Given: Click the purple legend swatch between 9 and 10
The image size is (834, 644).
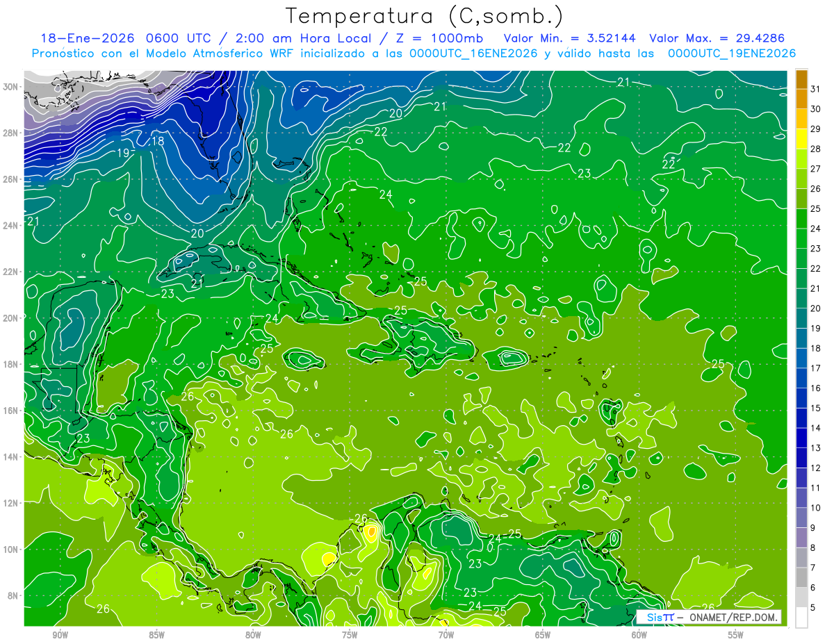Looking at the screenshot, I should (801, 518).
